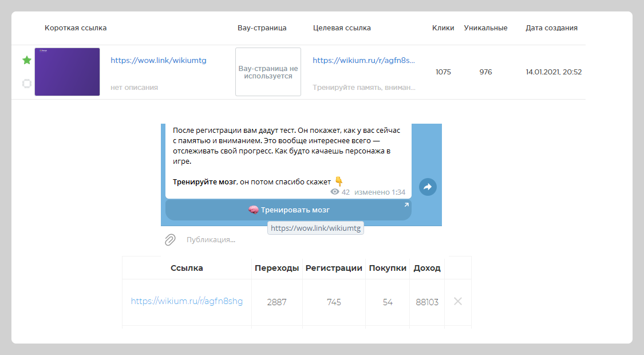
Task: Click the 'Вау-страница' column header
Action: coord(262,28)
